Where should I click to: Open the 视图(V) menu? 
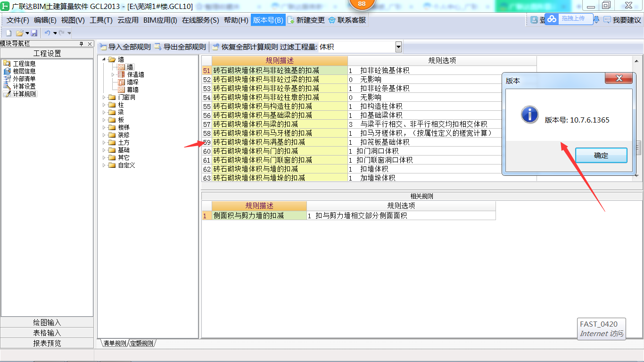73,20
